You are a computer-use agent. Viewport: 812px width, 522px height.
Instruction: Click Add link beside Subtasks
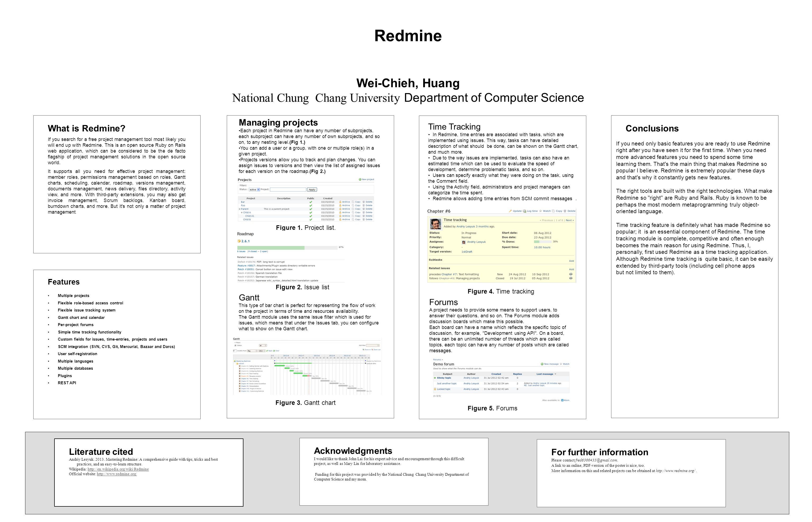571,261
